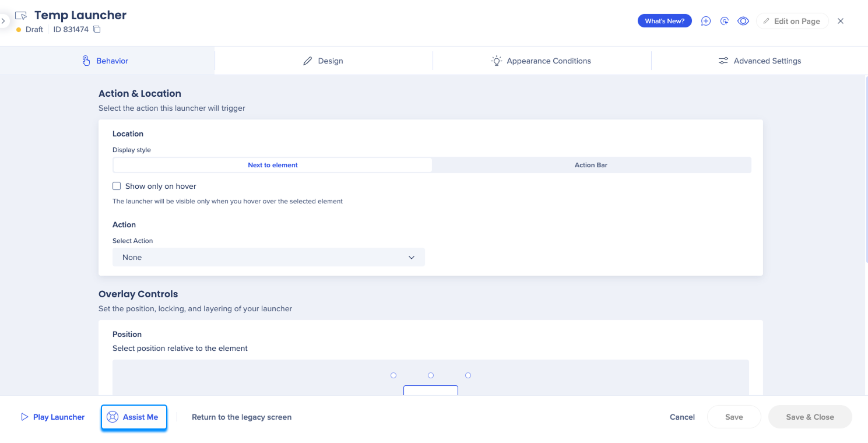This screenshot has width=868, height=443.
Task: Select the top-right position radio dot
Action: [468, 375]
